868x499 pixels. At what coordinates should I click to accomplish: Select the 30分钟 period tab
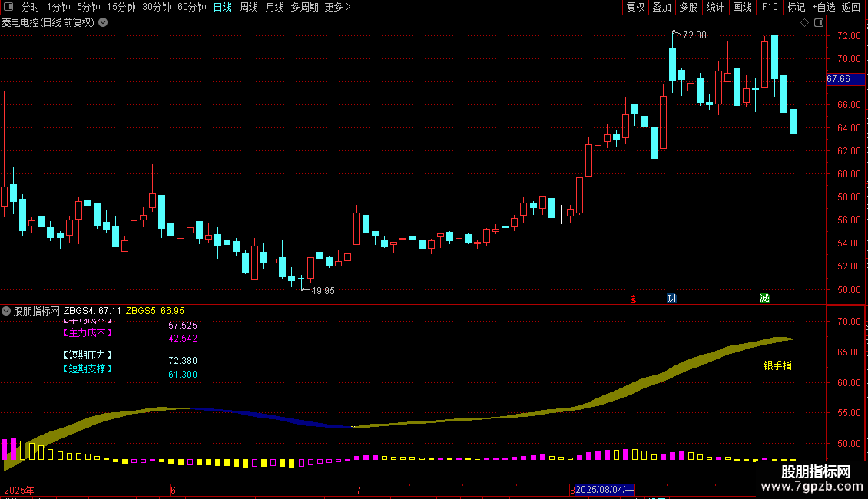(x=156, y=7)
